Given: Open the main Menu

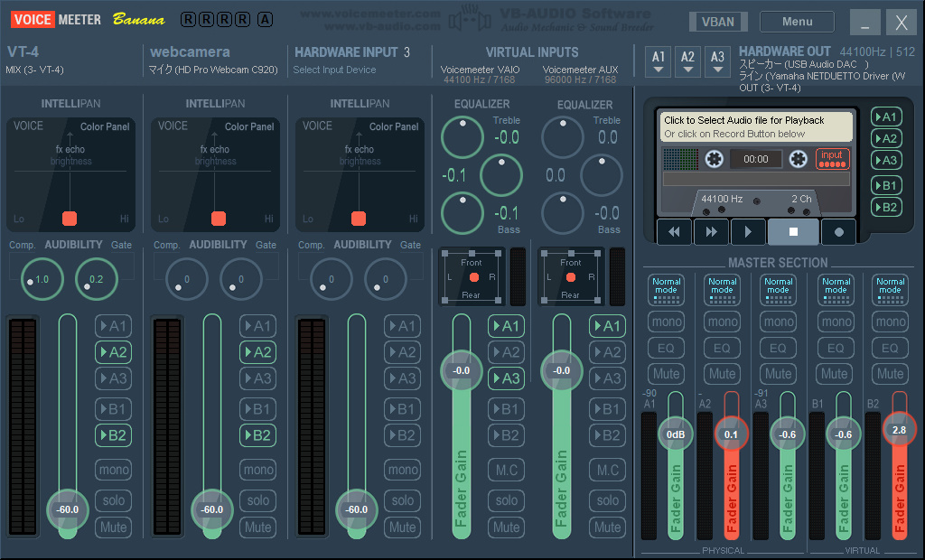Looking at the screenshot, I should click(x=797, y=22).
